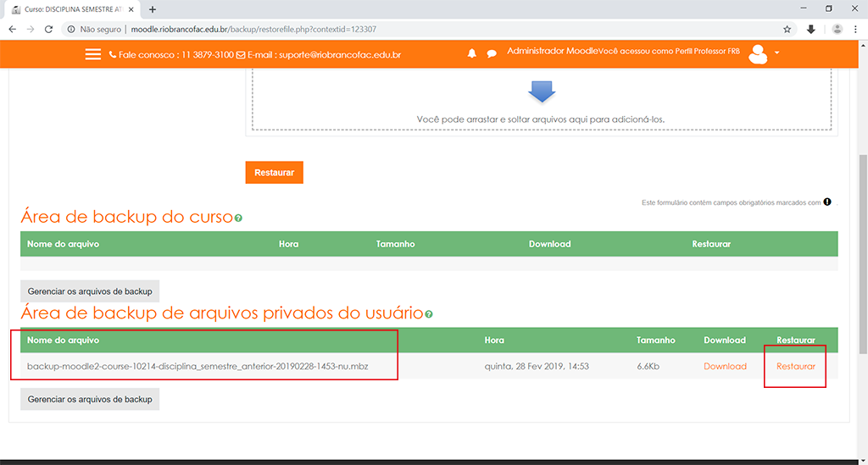This screenshot has width=868, height=465.
Task: Click the browser back arrow
Action: click(x=12, y=30)
